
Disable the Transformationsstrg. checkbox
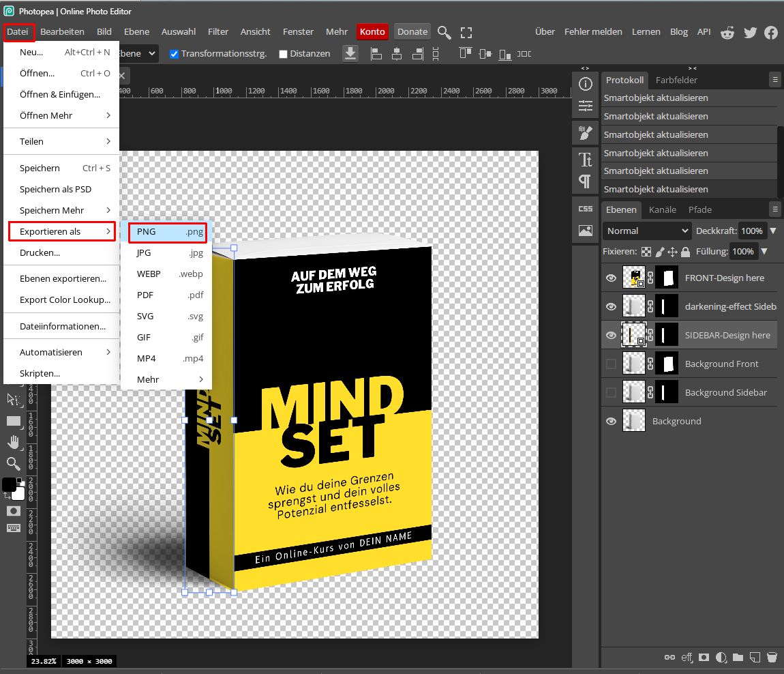click(x=173, y=53)
